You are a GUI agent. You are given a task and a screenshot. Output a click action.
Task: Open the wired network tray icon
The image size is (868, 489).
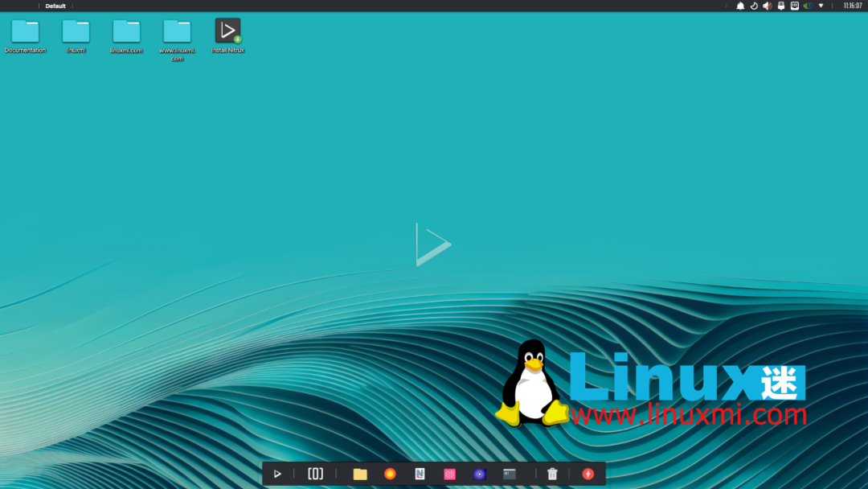tap(794, 6)
